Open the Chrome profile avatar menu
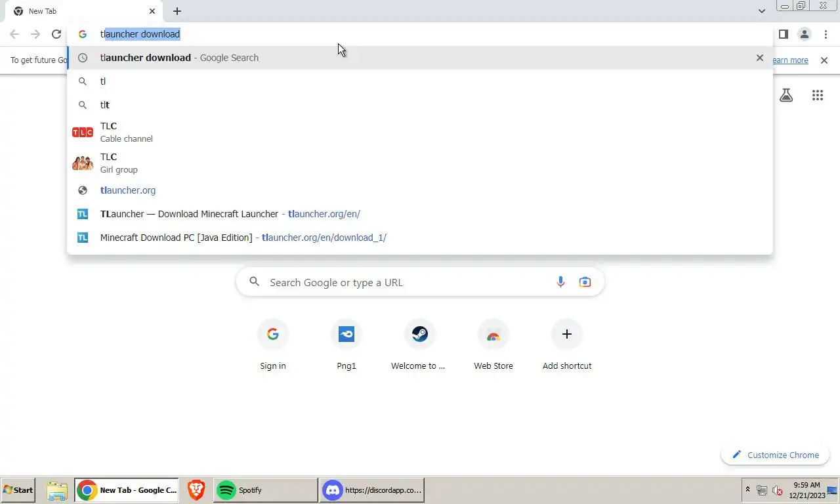 click(804, 34)
